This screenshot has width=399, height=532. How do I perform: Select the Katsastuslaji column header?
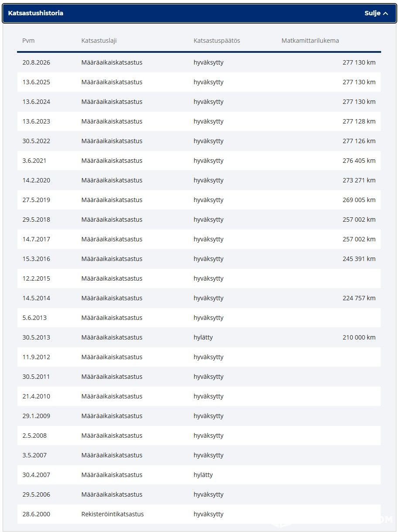tap(99, 41)
